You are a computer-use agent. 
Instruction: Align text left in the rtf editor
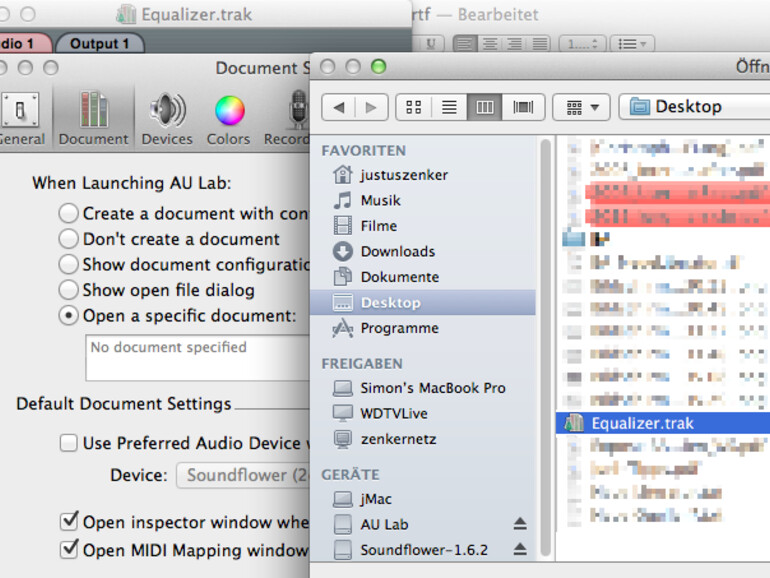[x=464, y=44]
